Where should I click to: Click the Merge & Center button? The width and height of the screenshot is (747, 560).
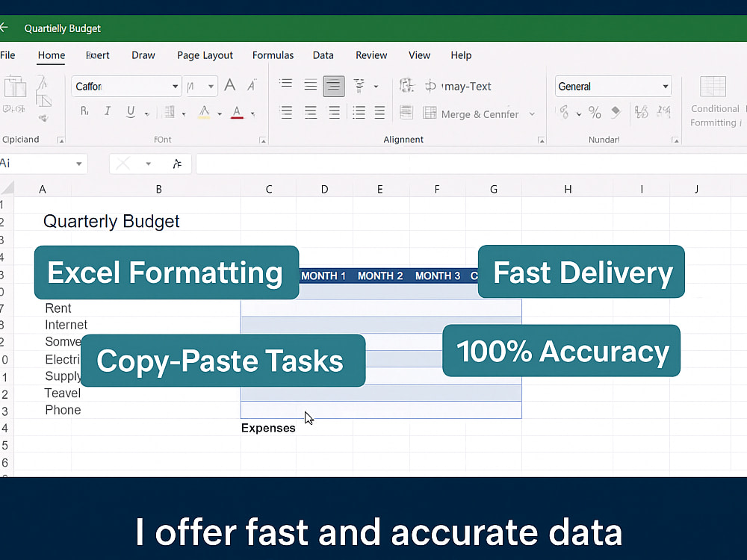coord(471,113)
